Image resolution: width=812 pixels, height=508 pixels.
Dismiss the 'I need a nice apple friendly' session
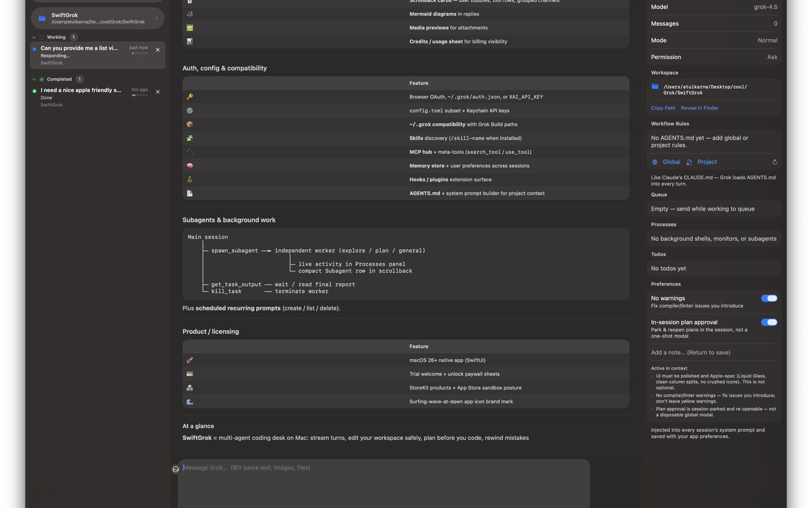click(x=158, y=92)
